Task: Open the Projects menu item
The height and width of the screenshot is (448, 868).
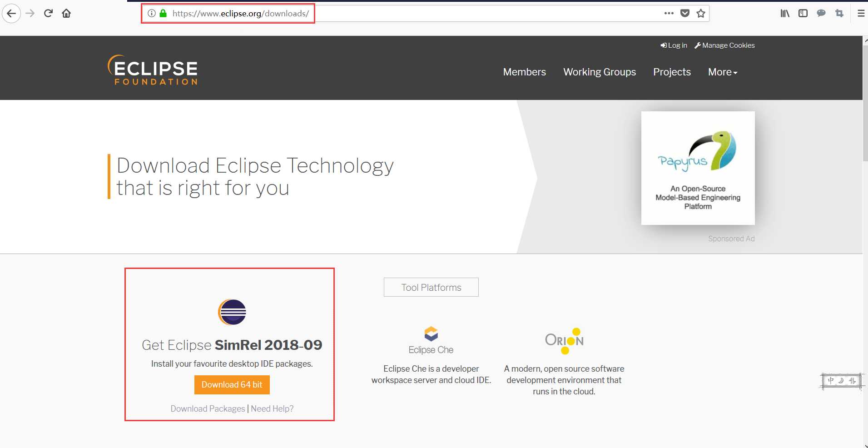Action: click(672, 72)
